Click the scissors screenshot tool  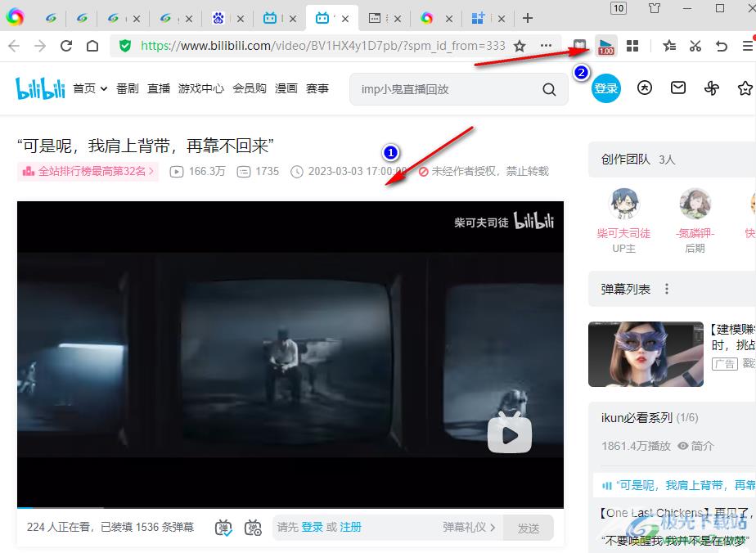click(695, 46)
